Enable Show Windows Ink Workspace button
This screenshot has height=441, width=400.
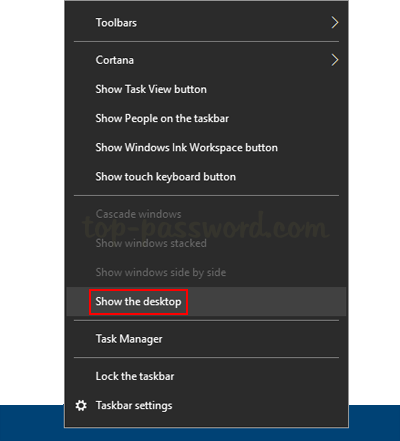tap(206, 147)
